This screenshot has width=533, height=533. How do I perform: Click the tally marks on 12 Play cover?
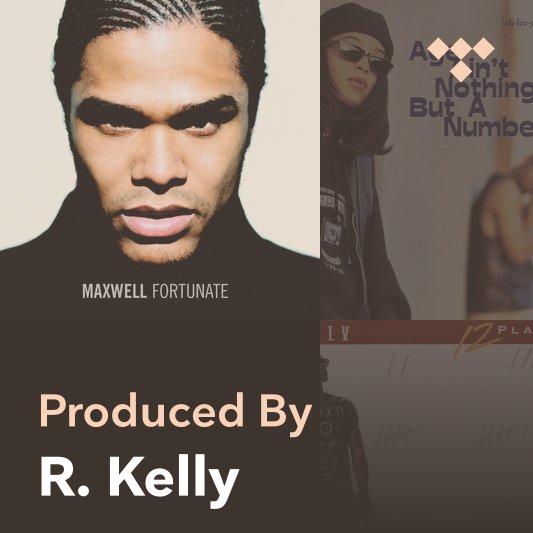(x=396, y=436)
